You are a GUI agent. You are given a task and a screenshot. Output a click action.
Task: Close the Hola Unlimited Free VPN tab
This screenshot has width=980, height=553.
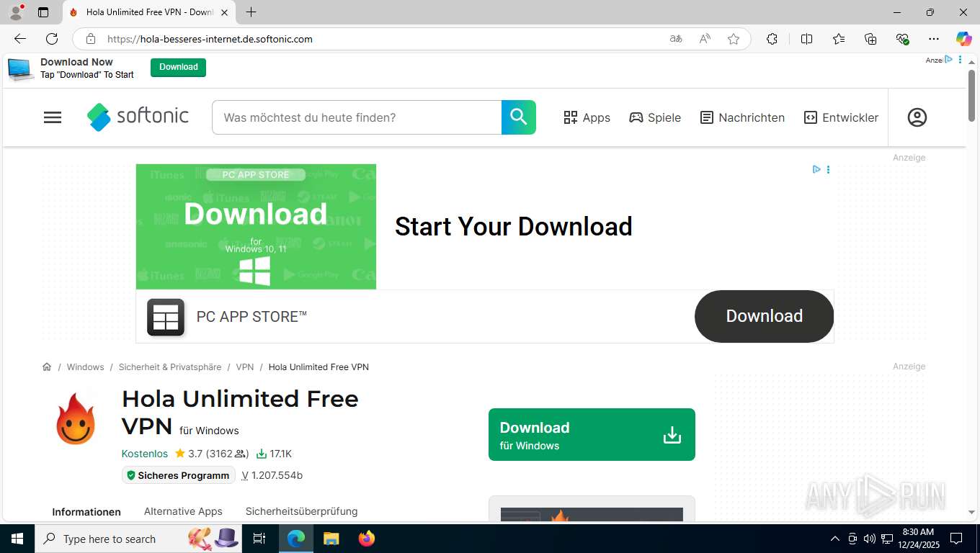(224, 12)
